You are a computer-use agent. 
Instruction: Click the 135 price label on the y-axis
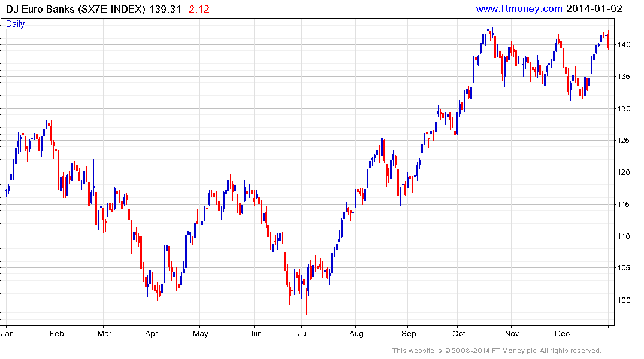tap(624, 77)
